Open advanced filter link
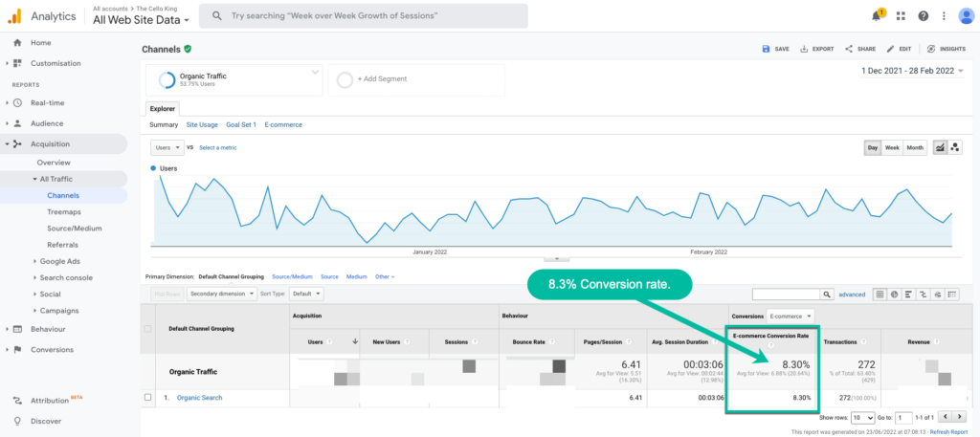 (x=852, y=295)
